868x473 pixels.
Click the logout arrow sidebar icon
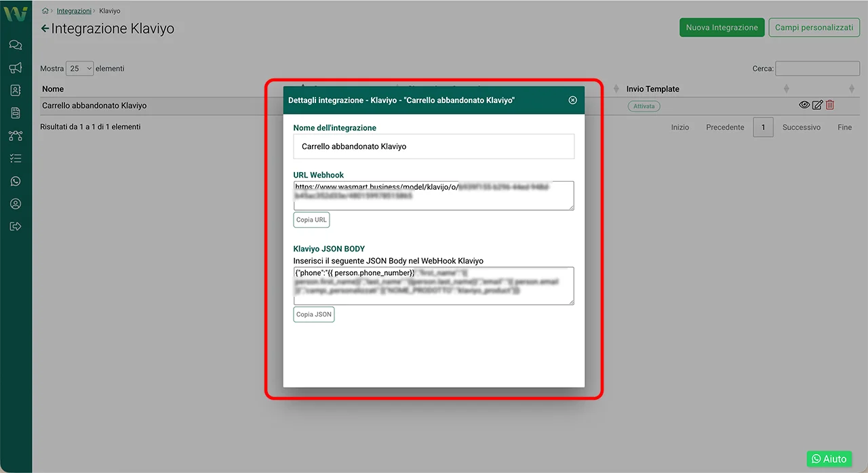pos(16,226)
